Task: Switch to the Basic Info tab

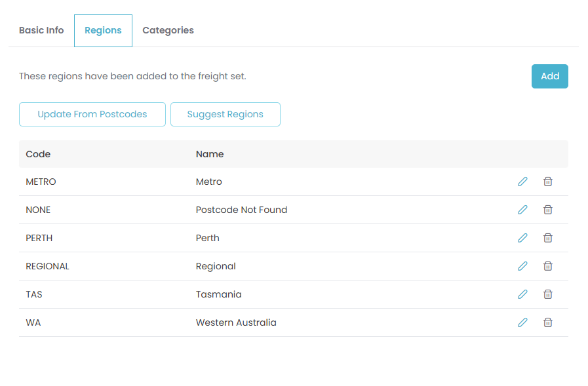Action: pos(41,30)
